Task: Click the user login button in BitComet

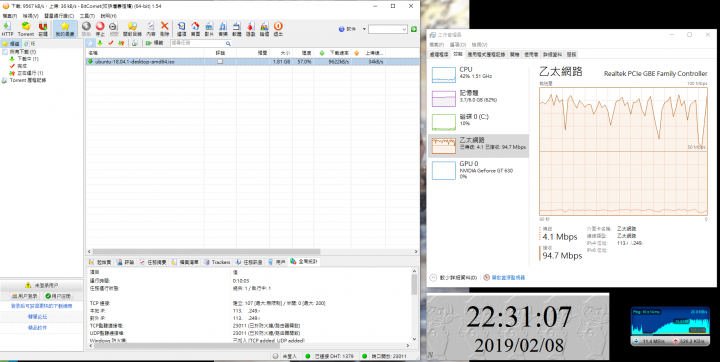Action: (25, 296)
